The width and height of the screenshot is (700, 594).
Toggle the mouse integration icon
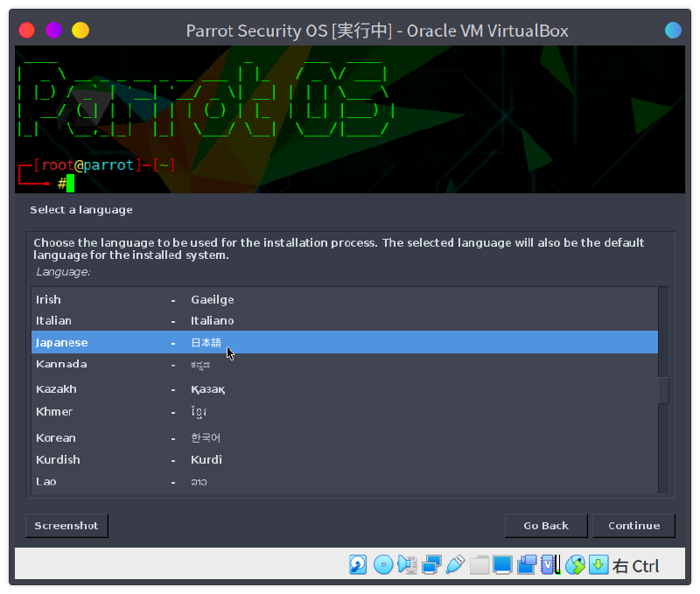[x=575, y=564]
